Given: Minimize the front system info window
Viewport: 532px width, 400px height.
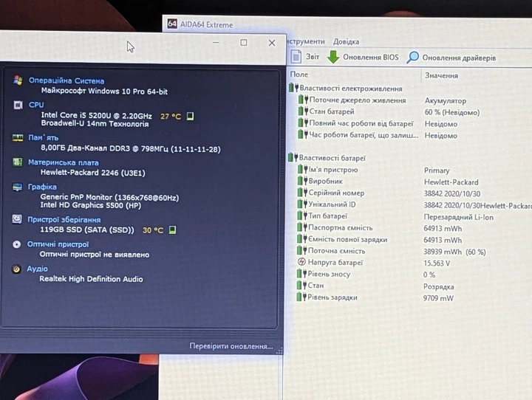Looking at the screenshot, I should [216, 42].
